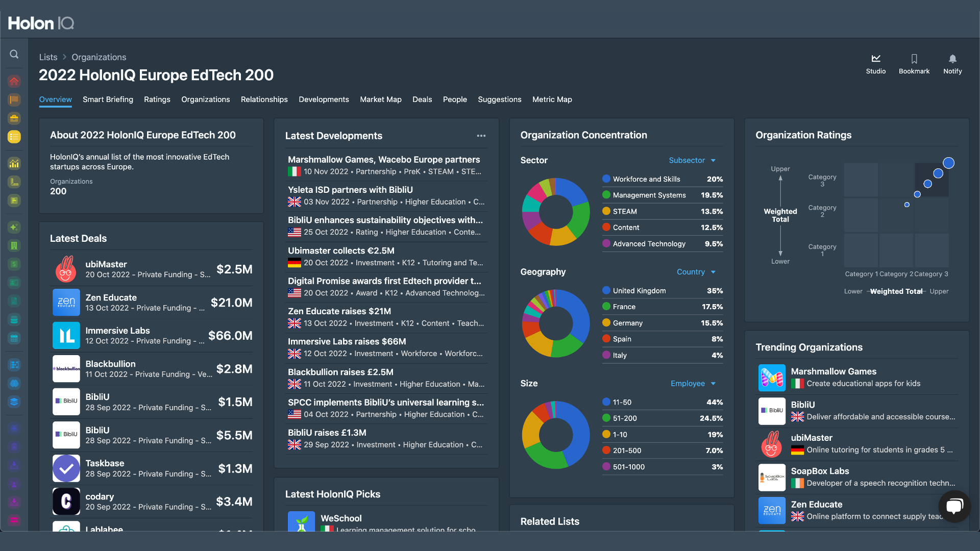Open the bar chart icon in sidebar

tap(14, 163)
